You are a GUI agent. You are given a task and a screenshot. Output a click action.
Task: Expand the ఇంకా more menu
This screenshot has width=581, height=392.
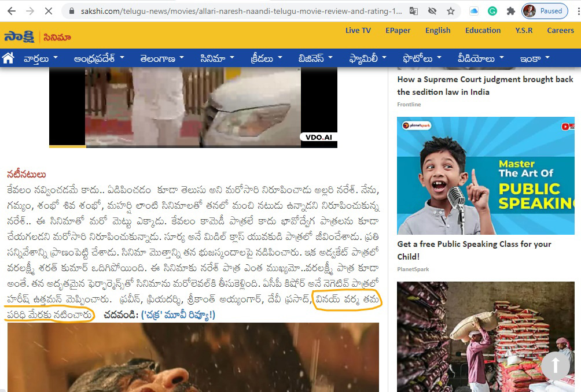coord(534,58)
